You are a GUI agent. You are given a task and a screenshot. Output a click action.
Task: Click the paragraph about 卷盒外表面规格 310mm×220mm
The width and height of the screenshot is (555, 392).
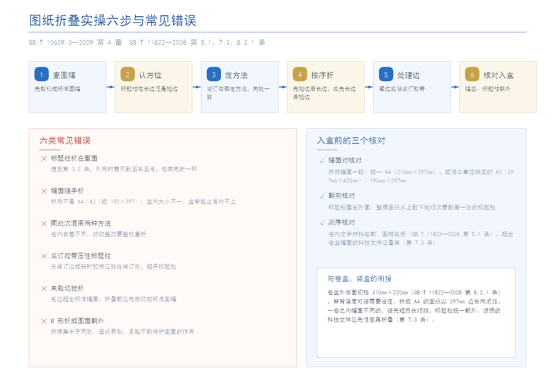click(x=414, y=306)
